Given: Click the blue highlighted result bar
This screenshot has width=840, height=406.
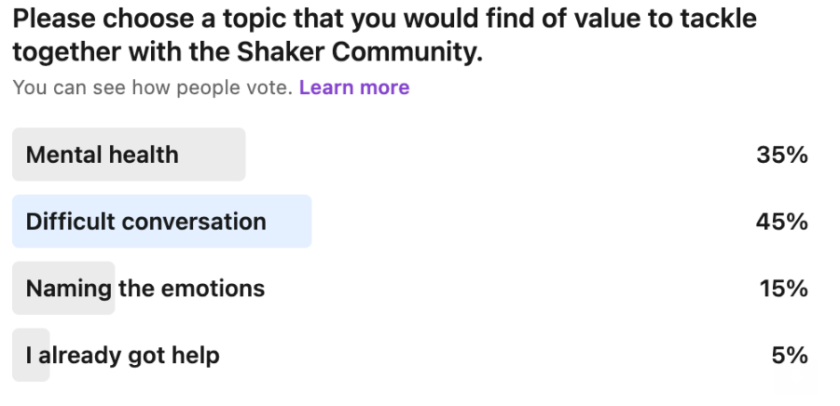Looking at the screenshot, I should (x=290, y=222).
